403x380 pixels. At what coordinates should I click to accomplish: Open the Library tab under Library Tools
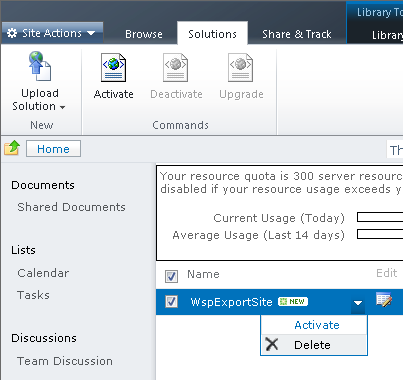pyautogui.click(x=387, y=35)
